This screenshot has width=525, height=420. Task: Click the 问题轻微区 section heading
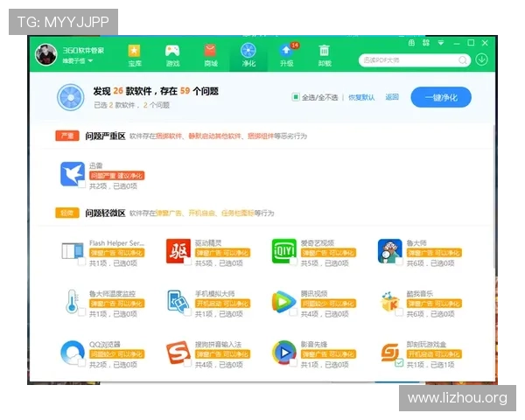105,213
